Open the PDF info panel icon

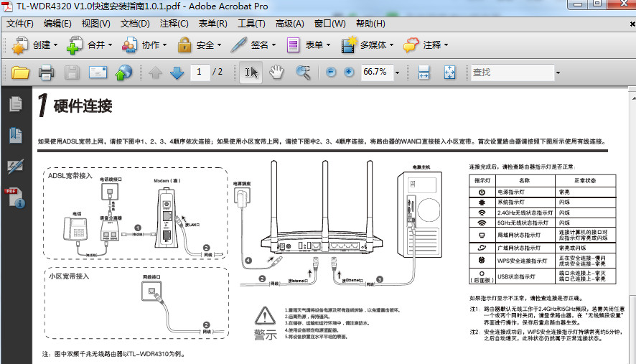pos(15,198)
